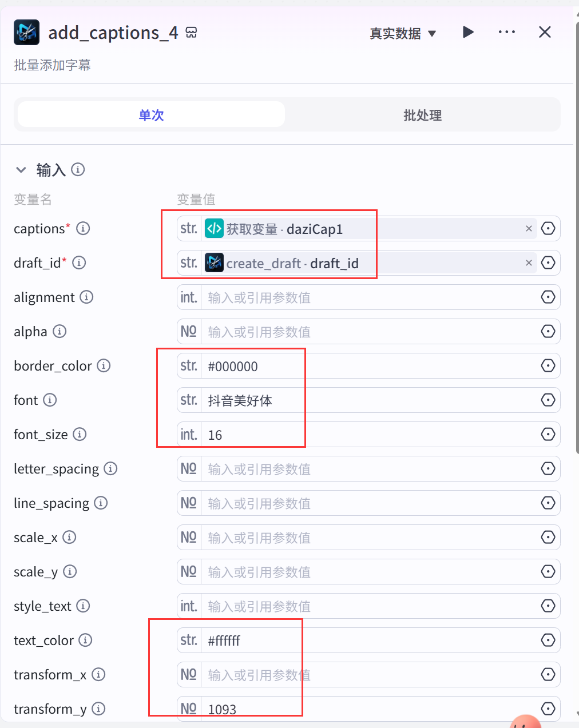Click the info icon beside border_color

coord(104,365)
